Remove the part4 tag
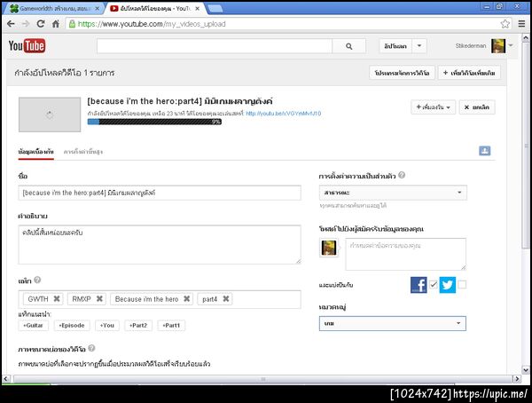The image size is (532, 403). pos(226,298)
